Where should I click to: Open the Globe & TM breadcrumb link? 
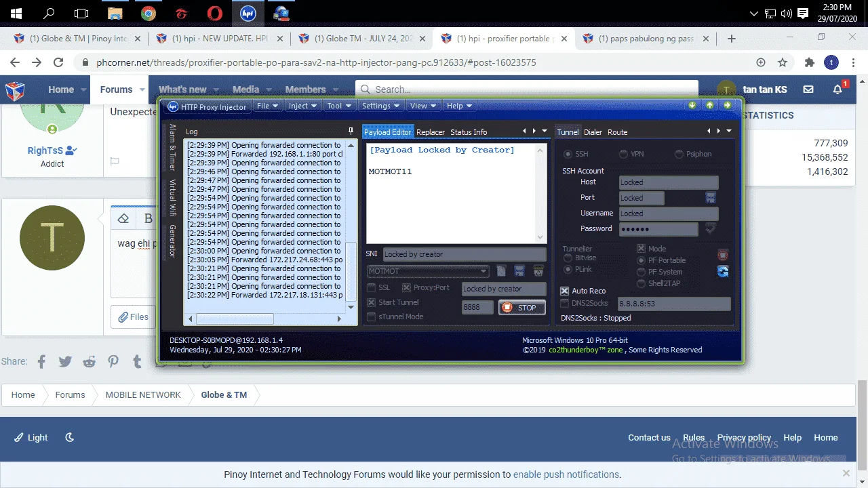click(x=224, y=394)
